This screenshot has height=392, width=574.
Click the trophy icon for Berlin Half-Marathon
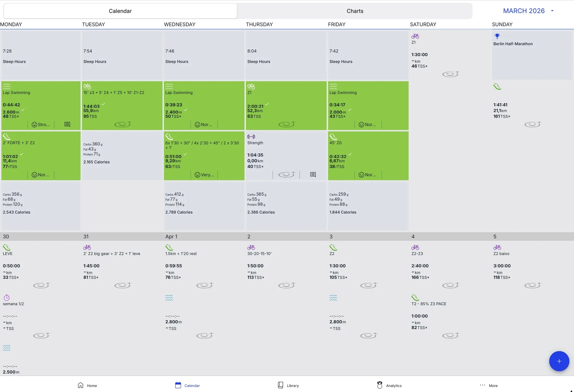497,36
